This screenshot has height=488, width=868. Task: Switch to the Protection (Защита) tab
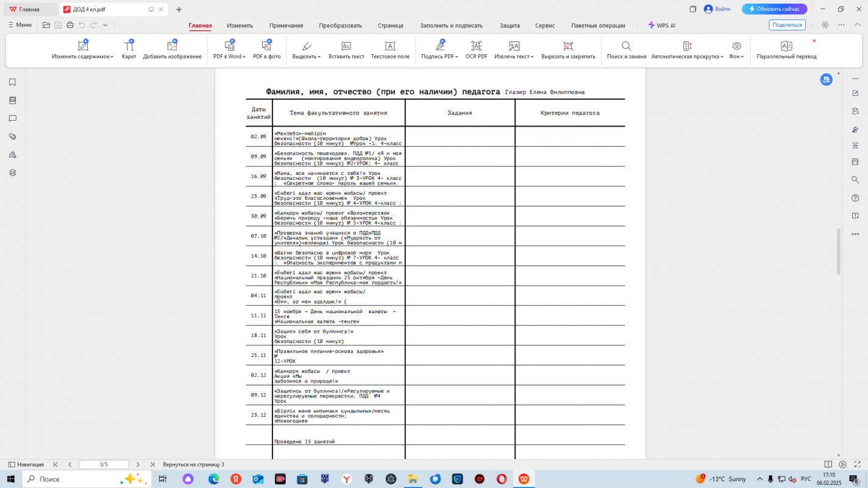(510, 26)
